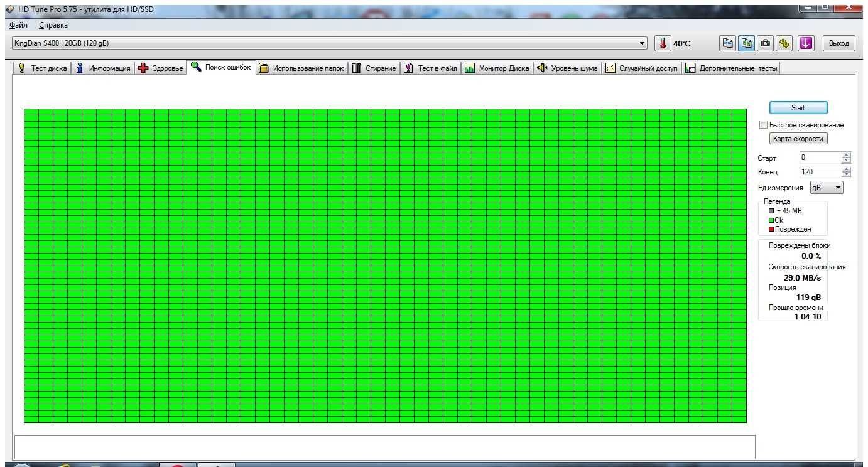Click the 119 gB position value
The width and height of the screenshot is (868, 467).
tap(808, 298)
